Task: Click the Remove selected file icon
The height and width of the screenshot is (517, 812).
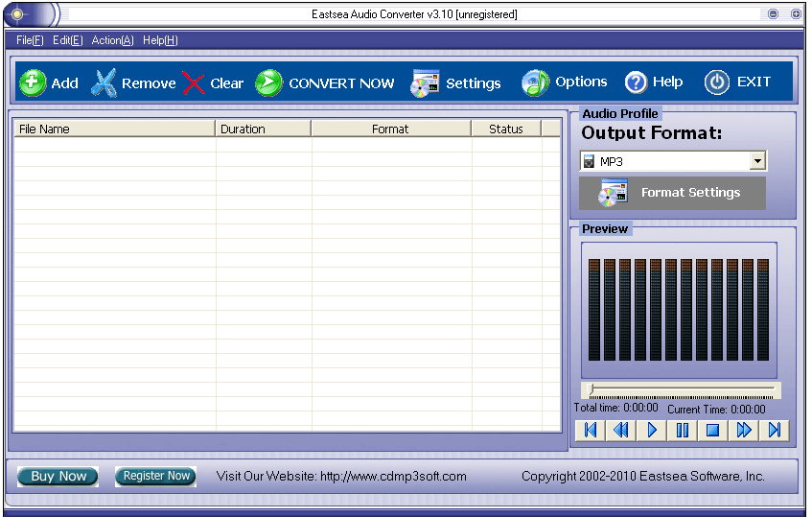Action: (x=104, y=82)
